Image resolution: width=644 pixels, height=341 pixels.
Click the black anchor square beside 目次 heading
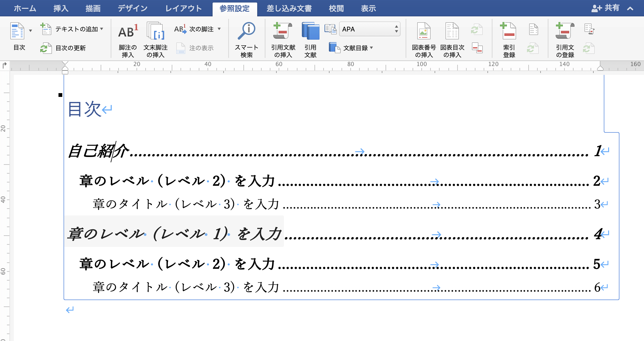point(60,95)
